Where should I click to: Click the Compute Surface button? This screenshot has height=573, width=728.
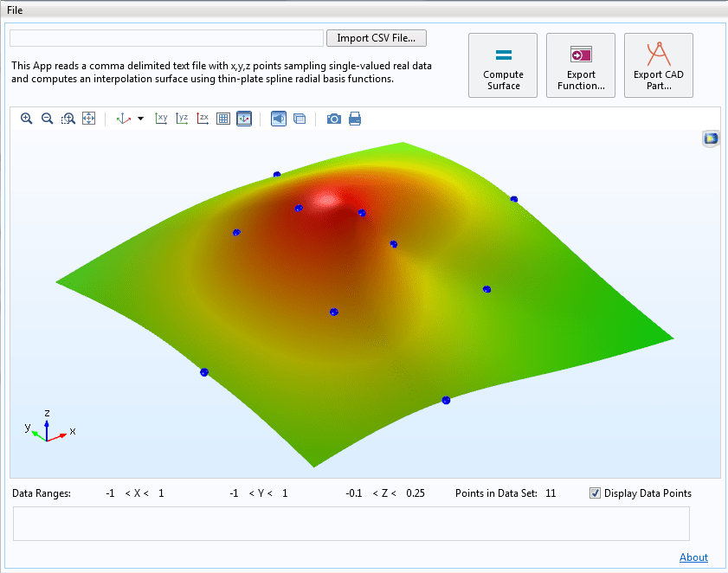tap(503, 65)
